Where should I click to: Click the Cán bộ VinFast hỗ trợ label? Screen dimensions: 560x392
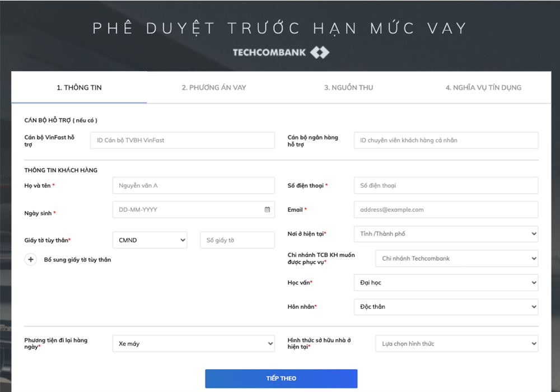49,141
